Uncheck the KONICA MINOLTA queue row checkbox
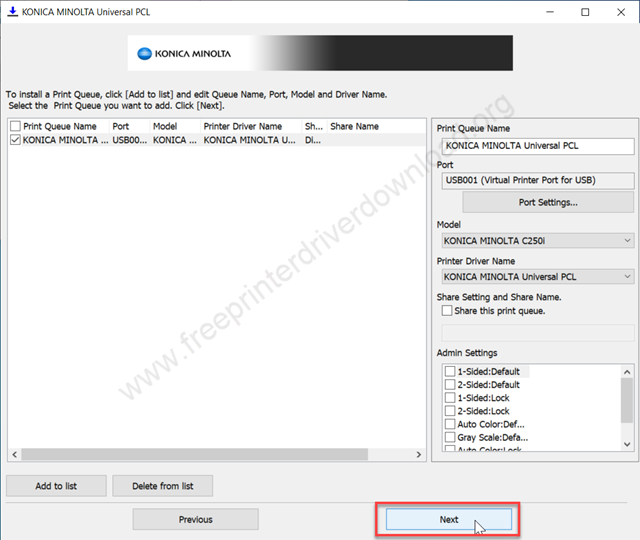The width and height of the screenshot is (640, 540). coord(15,140)
